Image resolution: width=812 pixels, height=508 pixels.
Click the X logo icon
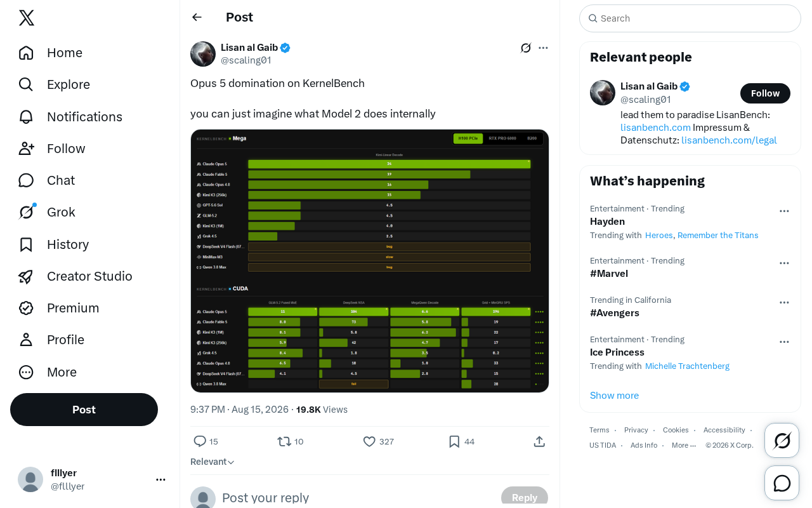27,18
